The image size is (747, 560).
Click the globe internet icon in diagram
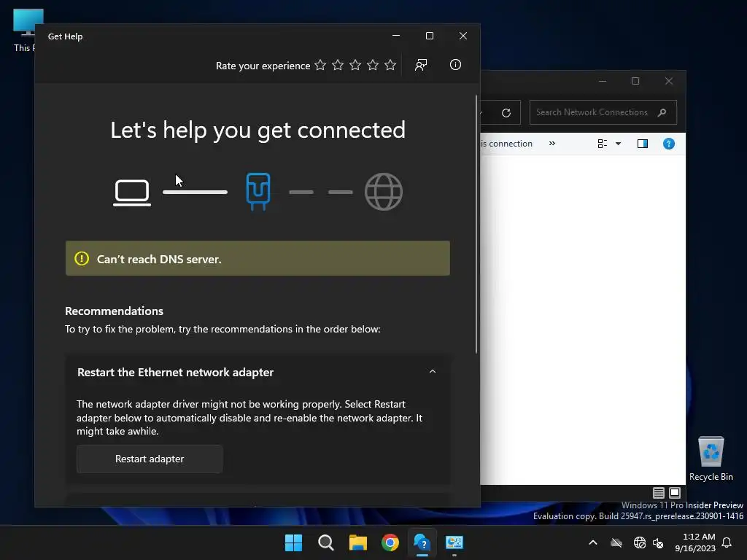384,192
